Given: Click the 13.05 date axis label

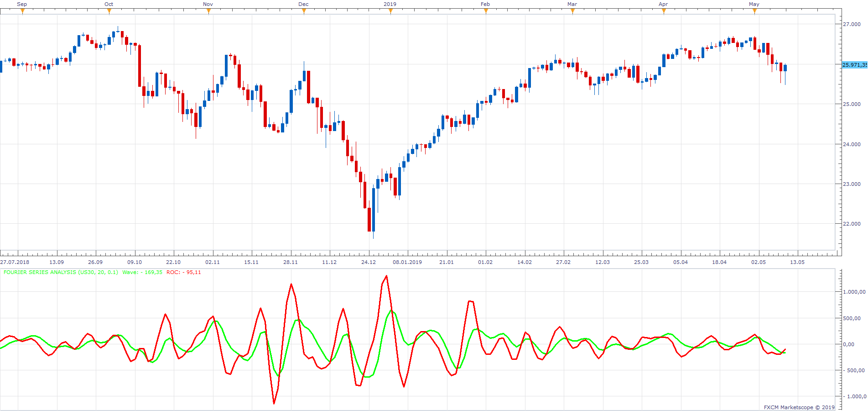Looking at the screenshot, I should (x=797, y=262).
